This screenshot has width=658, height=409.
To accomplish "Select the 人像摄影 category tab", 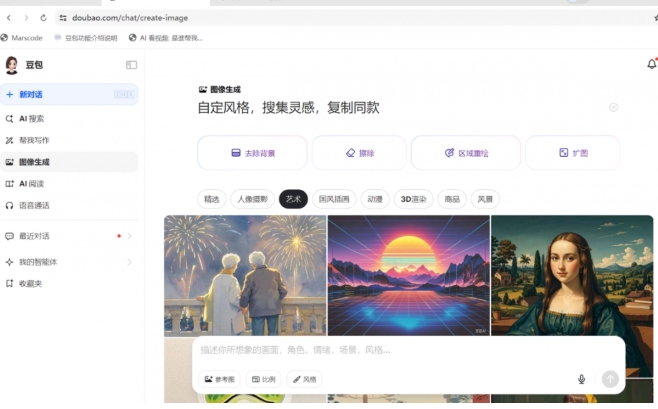I will point(252,199).
